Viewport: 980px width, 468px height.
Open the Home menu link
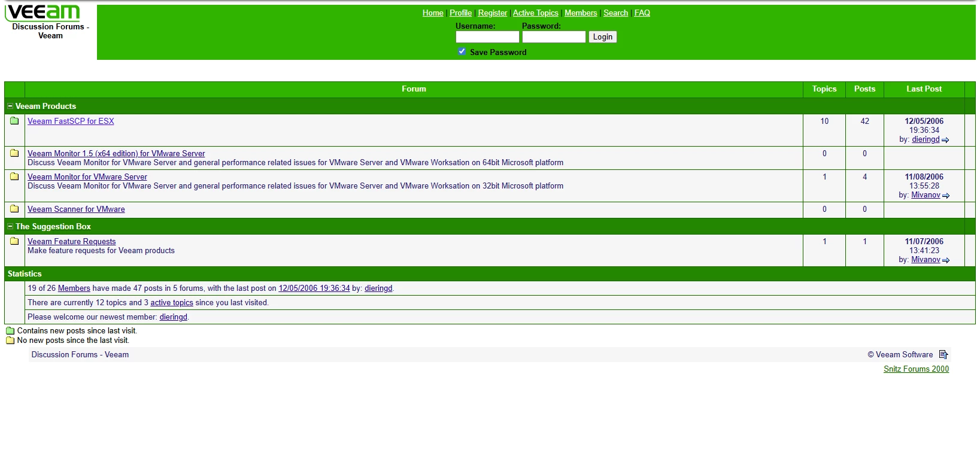click(433, 13)
